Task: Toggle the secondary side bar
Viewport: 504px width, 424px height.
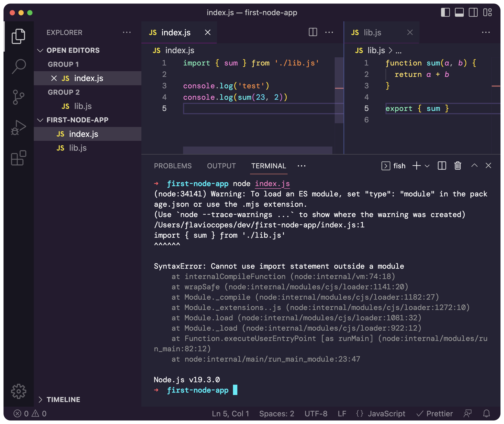Action: (x=473, y=13)
